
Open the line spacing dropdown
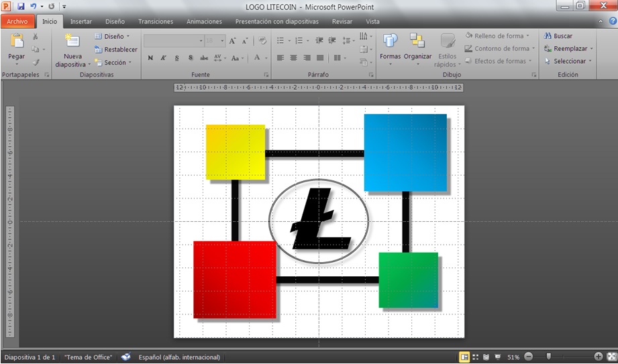348,40
